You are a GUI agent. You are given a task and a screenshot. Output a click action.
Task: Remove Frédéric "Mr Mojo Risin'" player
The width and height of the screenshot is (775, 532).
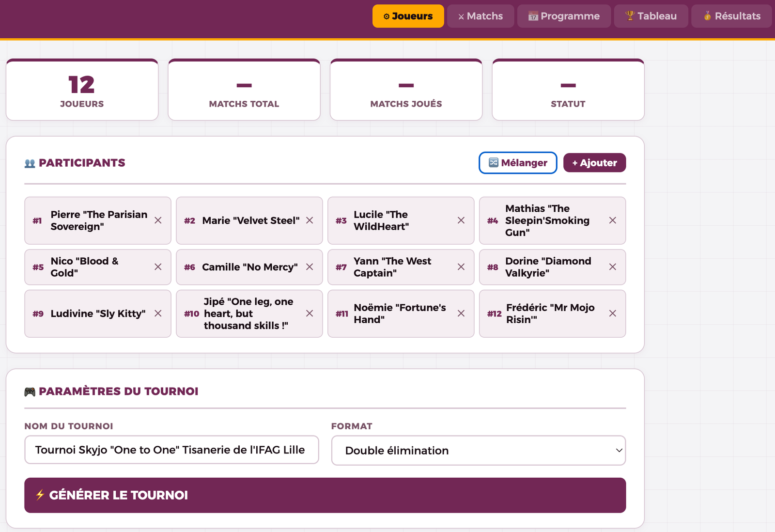612,313
